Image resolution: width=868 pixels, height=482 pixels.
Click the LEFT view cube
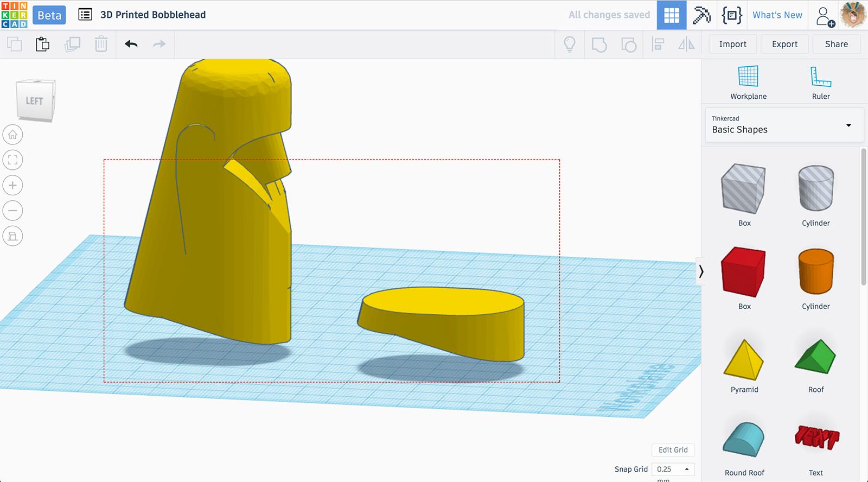(x=35, y=100)
